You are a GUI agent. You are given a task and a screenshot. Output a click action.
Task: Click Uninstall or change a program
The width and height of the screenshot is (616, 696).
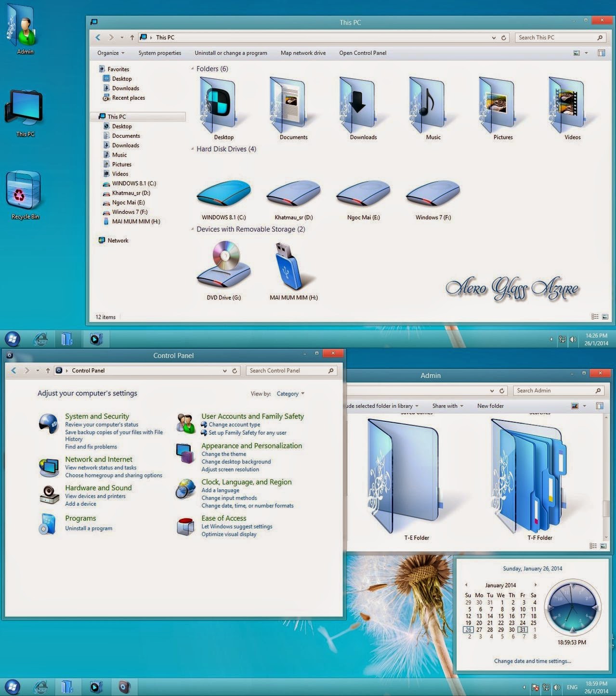(x=231, y=53)
